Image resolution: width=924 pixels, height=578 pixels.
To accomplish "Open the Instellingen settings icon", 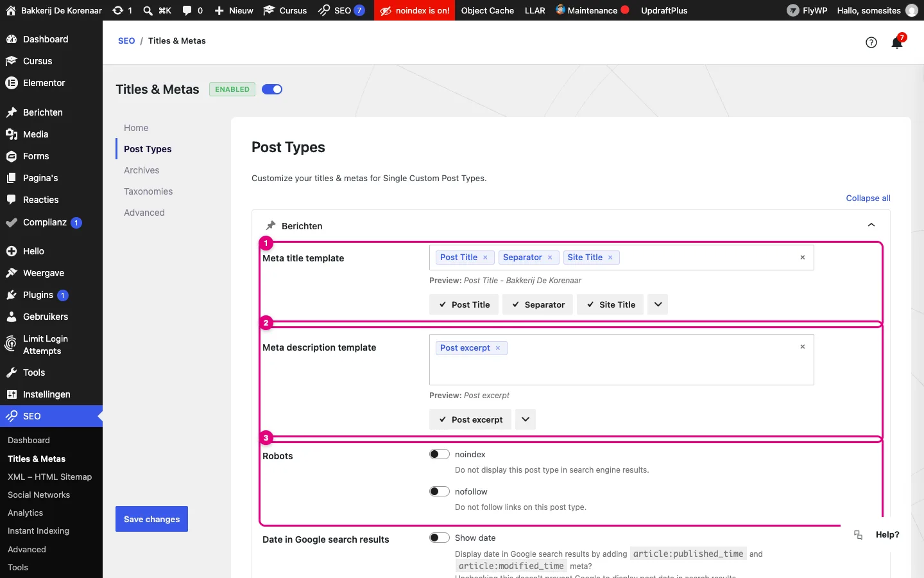I will pos(11,394).
